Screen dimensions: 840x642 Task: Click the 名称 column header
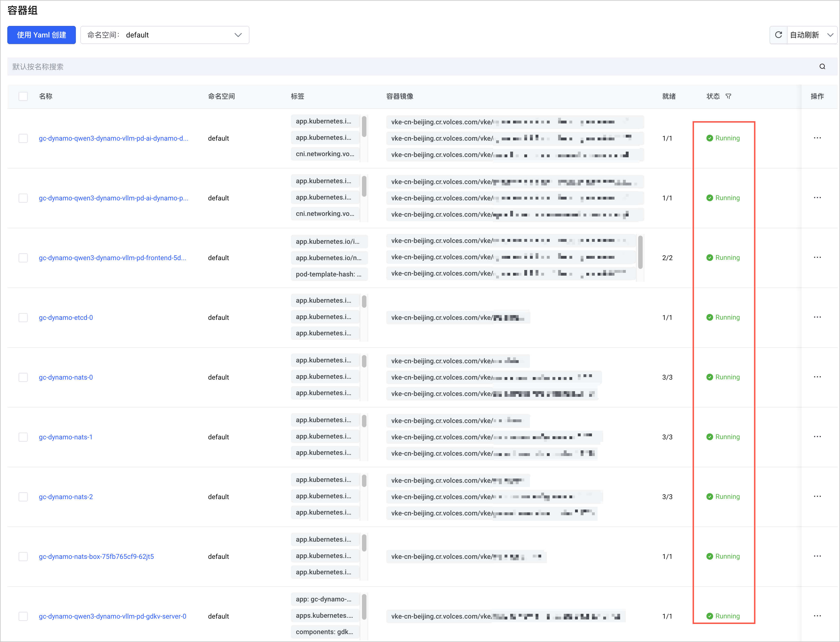tap(46, 96)
